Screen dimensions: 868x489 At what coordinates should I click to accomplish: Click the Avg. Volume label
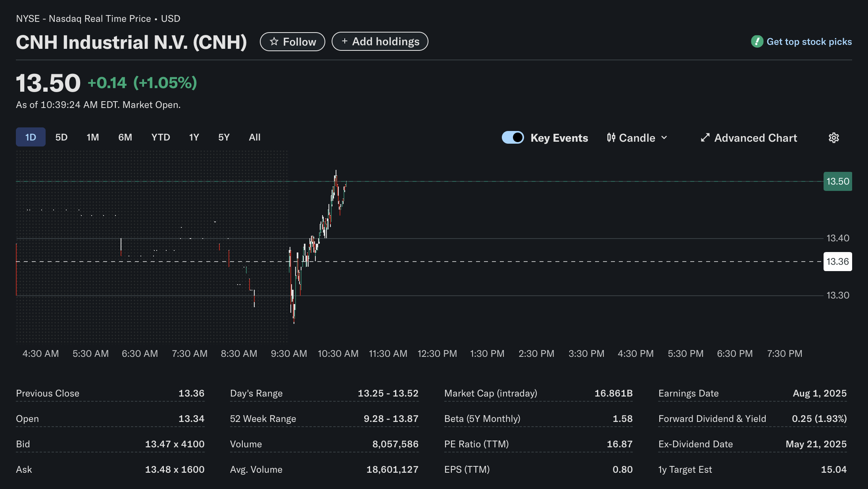[x=256, y=470]
